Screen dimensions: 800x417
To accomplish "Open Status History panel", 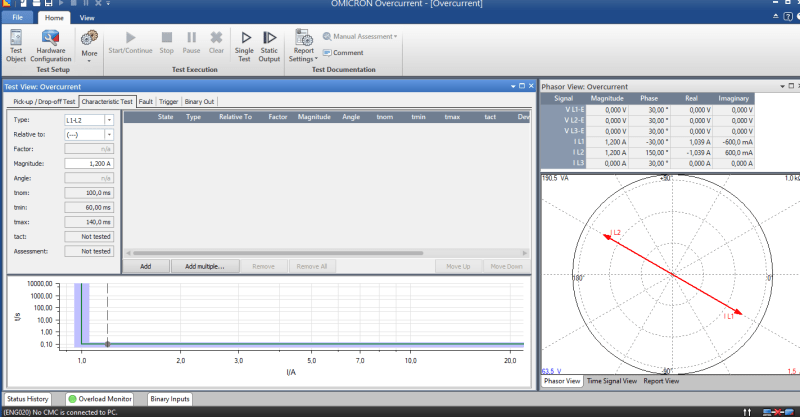I will 28,399.
